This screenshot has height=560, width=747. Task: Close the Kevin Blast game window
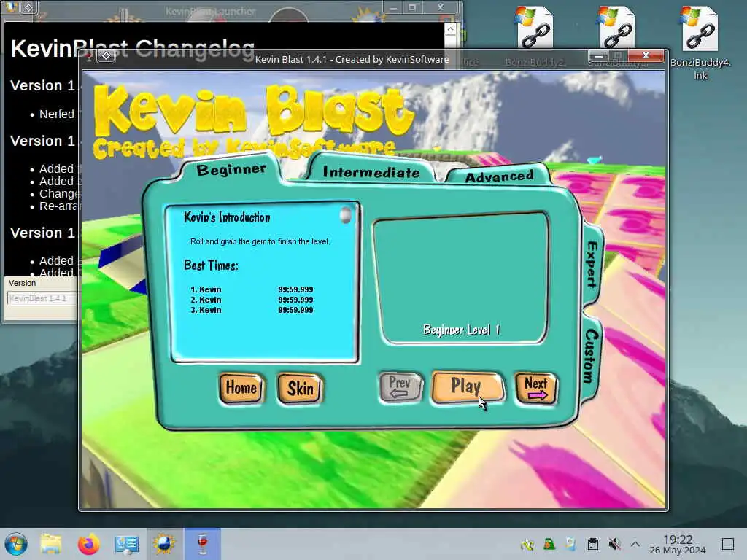646,55
